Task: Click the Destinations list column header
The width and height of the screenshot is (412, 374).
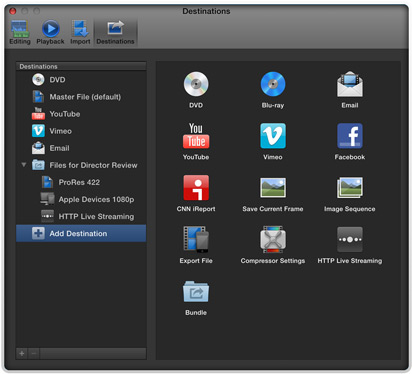Action: [81, 66]
